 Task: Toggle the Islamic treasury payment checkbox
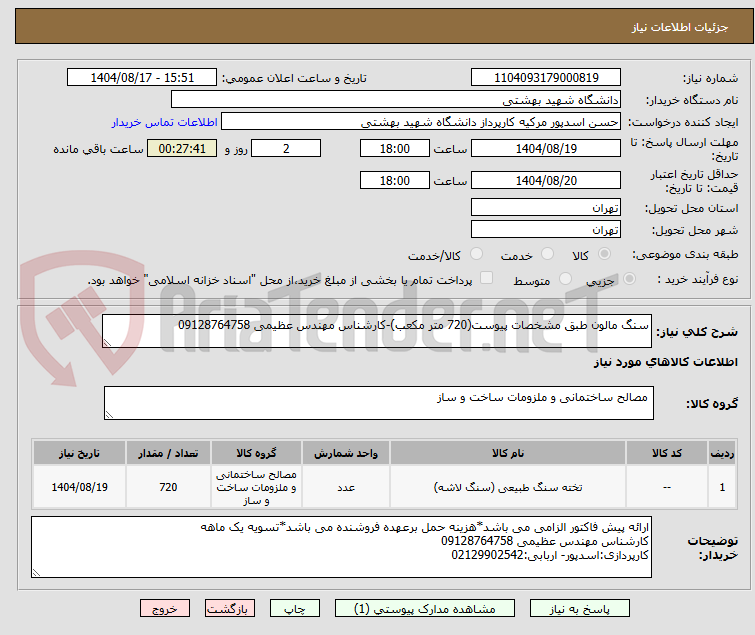point(487,278)
